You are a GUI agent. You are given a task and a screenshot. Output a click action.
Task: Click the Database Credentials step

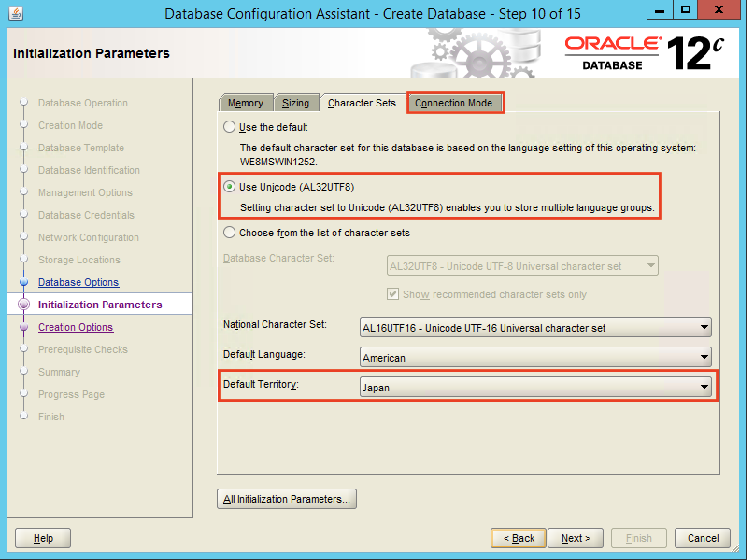pos(86,215)
